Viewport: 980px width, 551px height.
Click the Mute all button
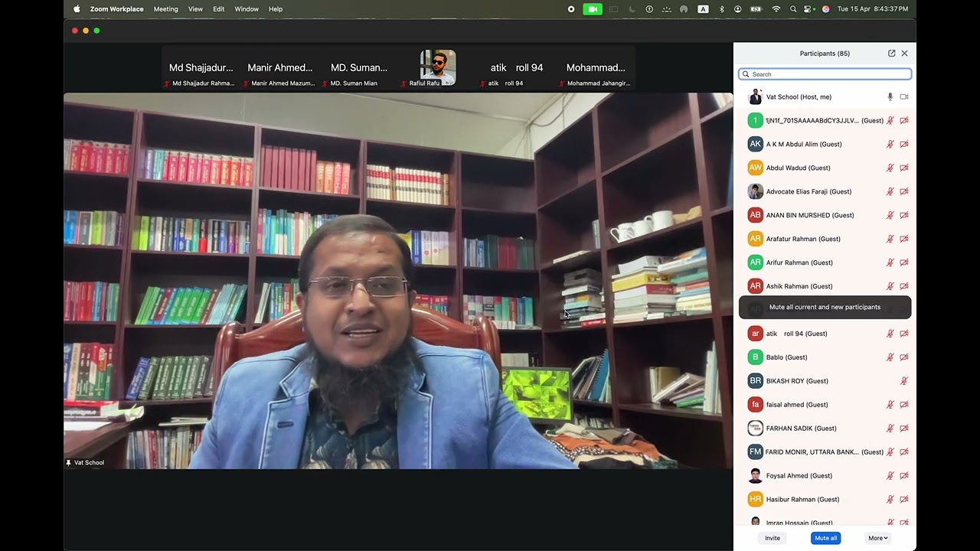825,538
